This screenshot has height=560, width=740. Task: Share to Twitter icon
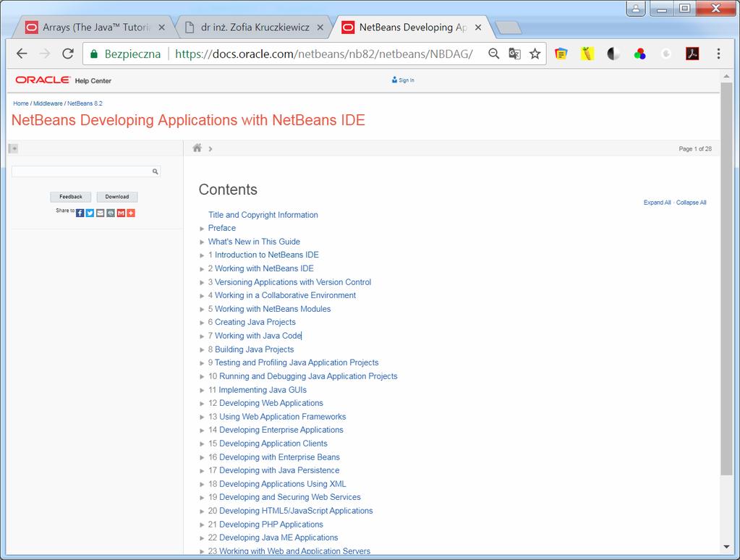(x=90, y=213)
